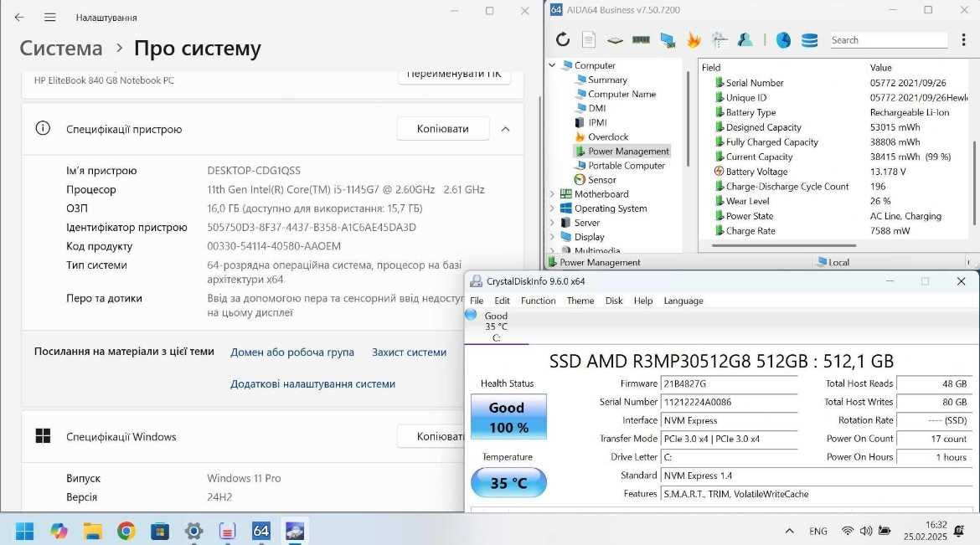Screen dimensions: 980x545
Task: Click the Good 100 % health status button
Action: pos(508,417)
